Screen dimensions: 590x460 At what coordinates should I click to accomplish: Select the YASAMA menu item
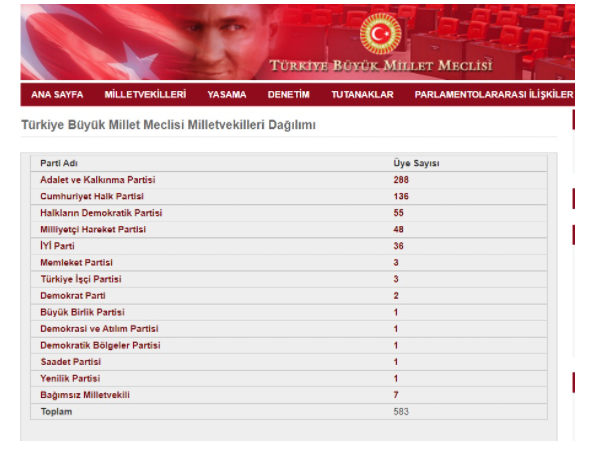pyautogui.click(x=227, y=94)
